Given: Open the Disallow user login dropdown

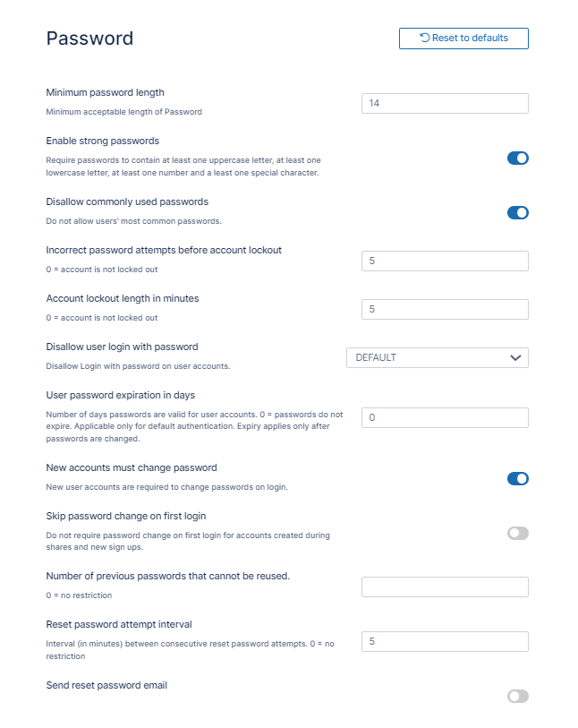Looking at the screenshot, I should pyautogui.click(x=437, y=357).
